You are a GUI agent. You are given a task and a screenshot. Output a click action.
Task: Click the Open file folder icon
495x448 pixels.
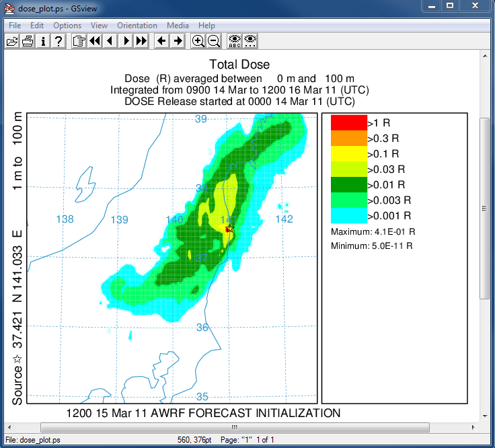12,41
